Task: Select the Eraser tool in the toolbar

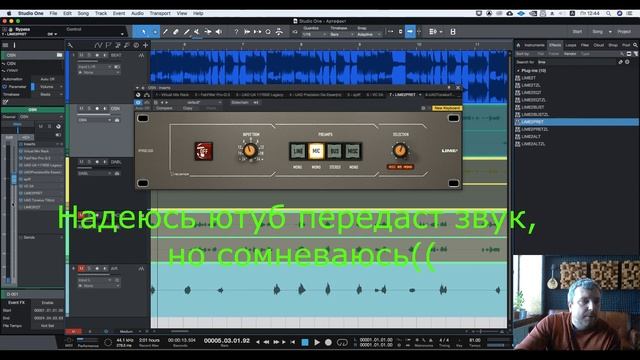Action: [176, 32]
